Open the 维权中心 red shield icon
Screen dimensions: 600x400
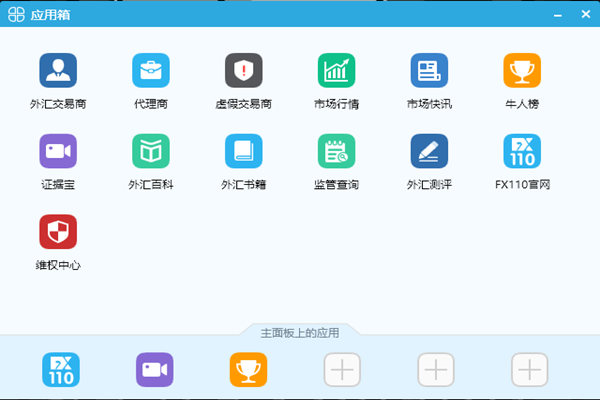[x=58, y=232]
